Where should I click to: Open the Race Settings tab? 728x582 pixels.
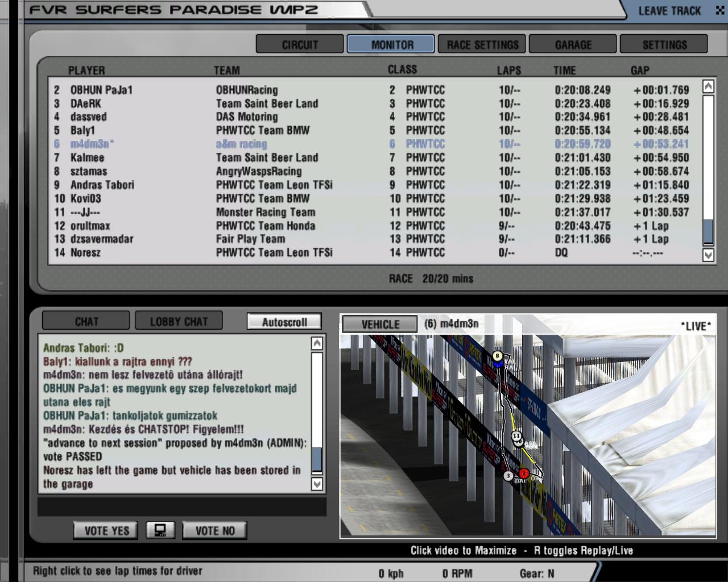482,44
